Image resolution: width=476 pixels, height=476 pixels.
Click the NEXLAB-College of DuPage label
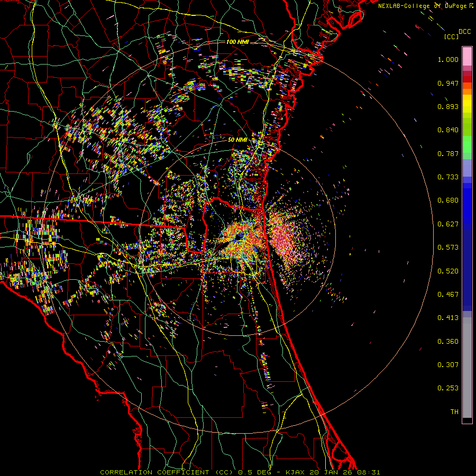[x=422, y=6]
